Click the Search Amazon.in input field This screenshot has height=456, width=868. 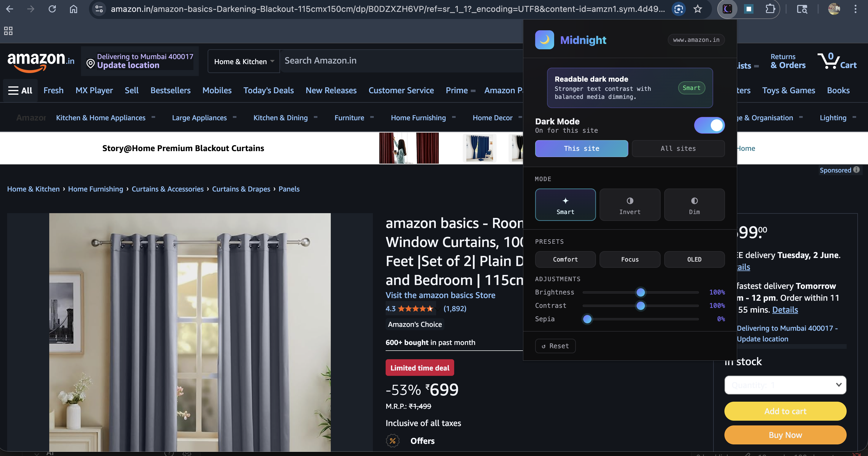click(402, 61)
